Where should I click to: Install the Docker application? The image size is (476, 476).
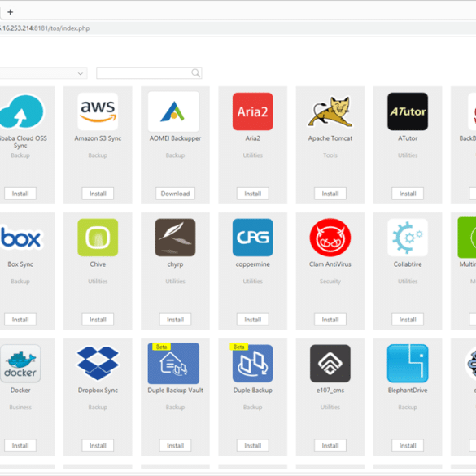20,446
